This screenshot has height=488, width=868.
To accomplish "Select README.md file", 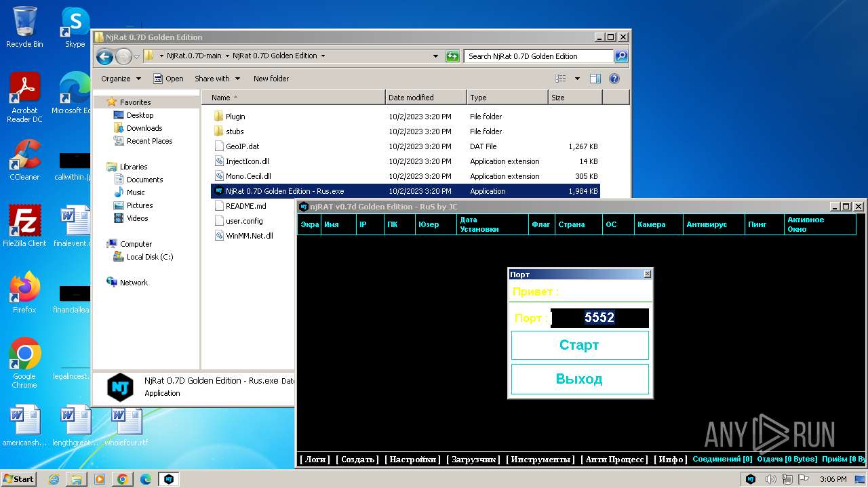I will click(245, 206).
